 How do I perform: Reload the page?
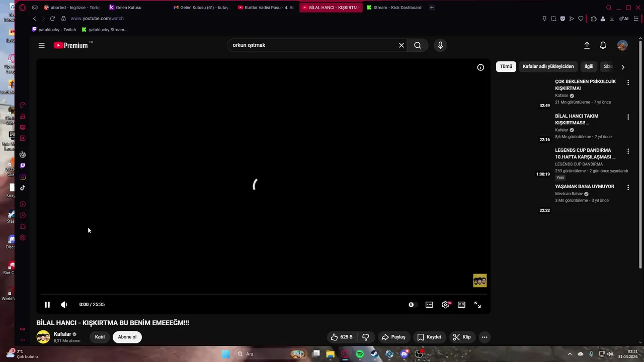(x=52, y=19)
